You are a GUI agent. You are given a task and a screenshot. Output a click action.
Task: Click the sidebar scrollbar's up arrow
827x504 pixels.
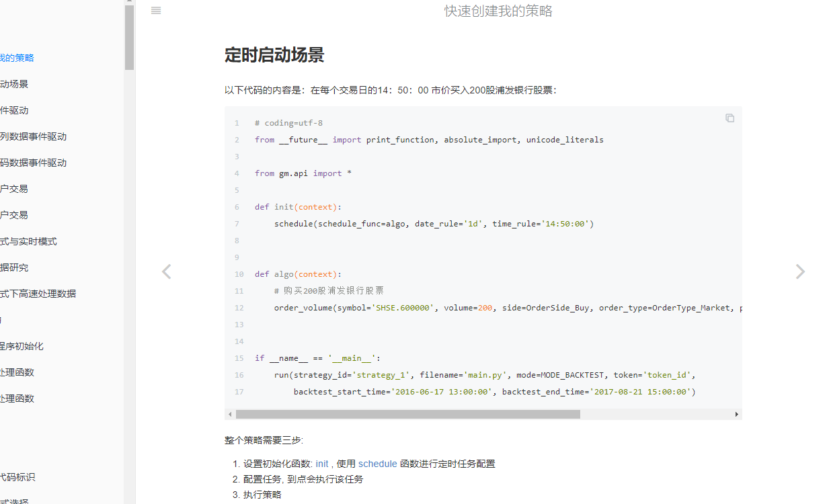(x=129, y=3)
